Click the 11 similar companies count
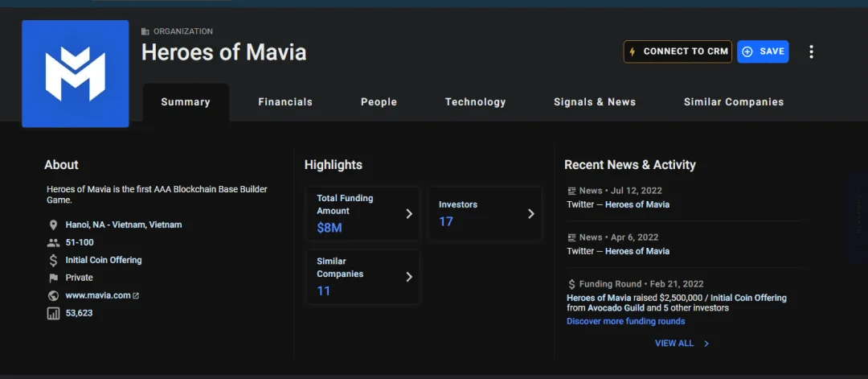This screenshot has height=379, width=868. click(323, 291)
